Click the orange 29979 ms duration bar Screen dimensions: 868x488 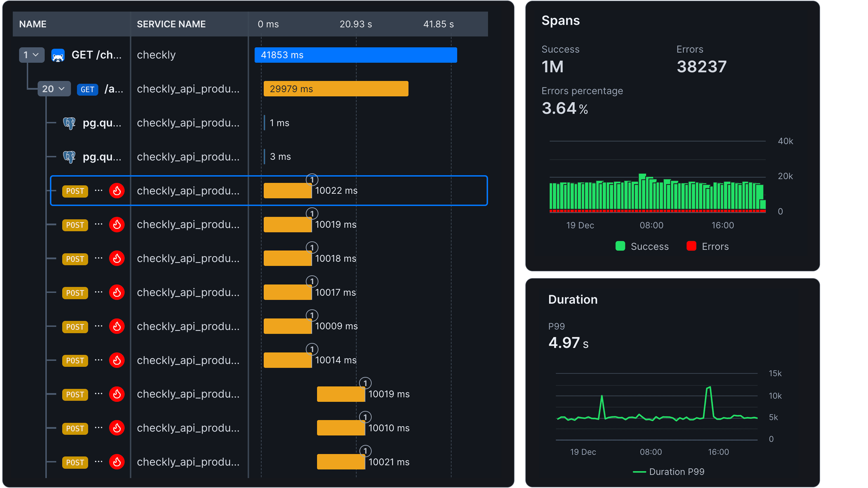pyautogui.click(x=336, y=89)
